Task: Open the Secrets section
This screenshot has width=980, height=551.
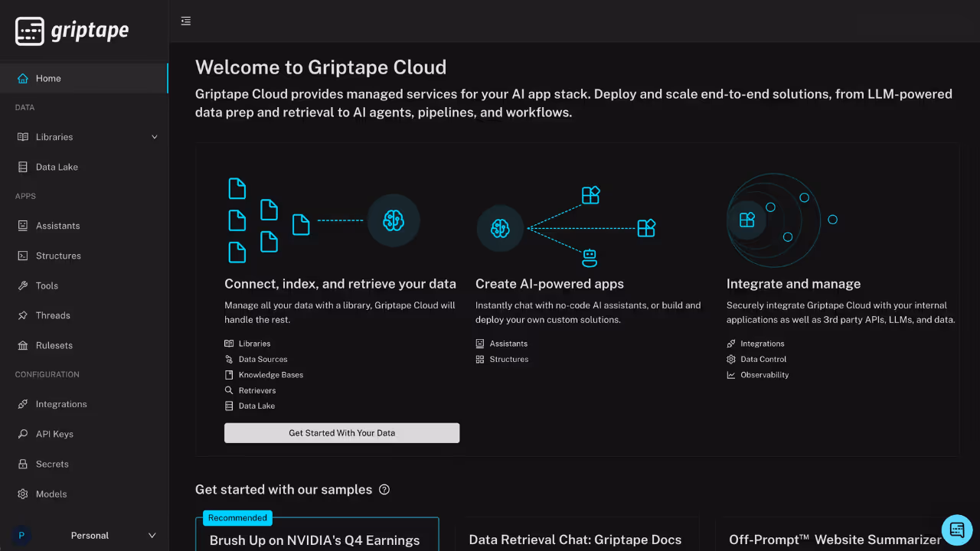Action: click(x=24, y=464)
